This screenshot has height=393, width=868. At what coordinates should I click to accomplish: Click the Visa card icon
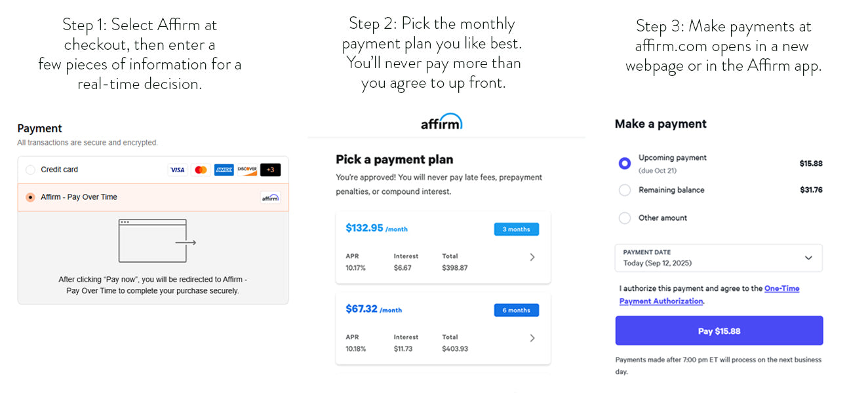[x=177, y=170]
